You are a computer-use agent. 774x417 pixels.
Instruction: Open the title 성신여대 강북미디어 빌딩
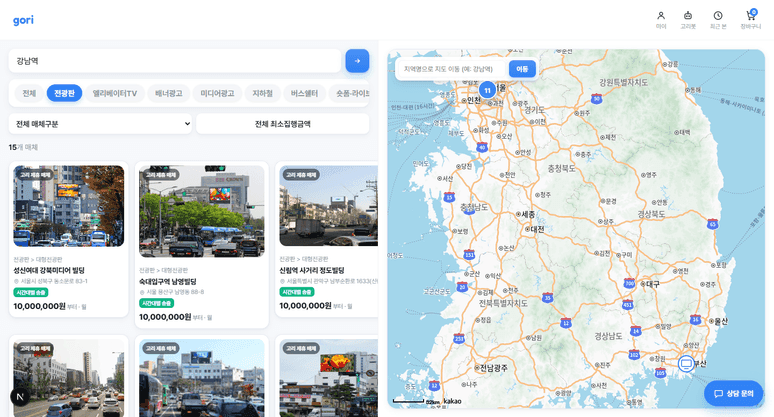[x=49, y=270]
